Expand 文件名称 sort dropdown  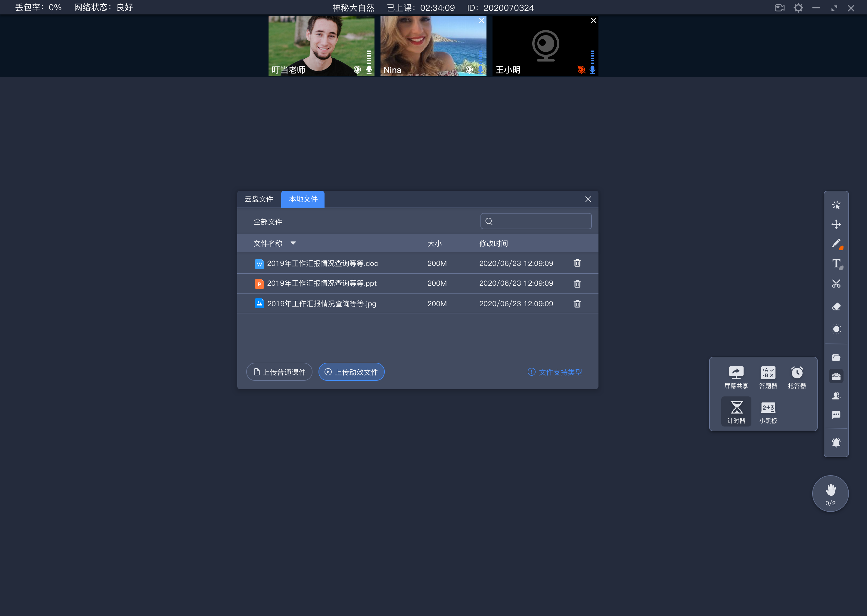(294, 243)
